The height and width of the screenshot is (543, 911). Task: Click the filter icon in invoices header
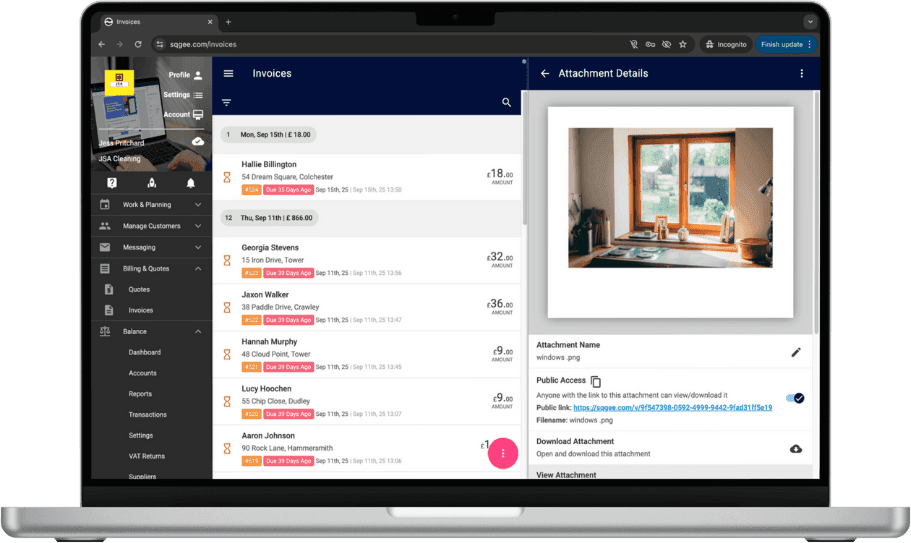click(x=226, y=102)
